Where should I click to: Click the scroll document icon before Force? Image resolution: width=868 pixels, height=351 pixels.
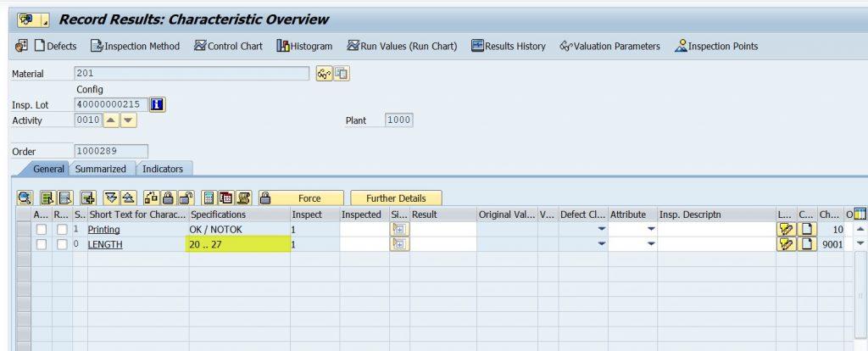[x=243, y=198]
